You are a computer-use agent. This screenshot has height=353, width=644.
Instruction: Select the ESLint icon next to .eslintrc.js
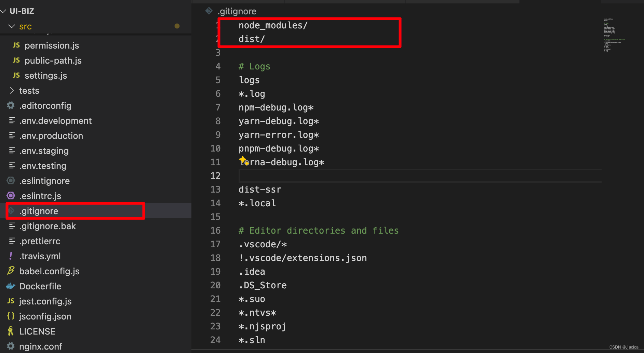pyautogui.click(x=11, y=196)
